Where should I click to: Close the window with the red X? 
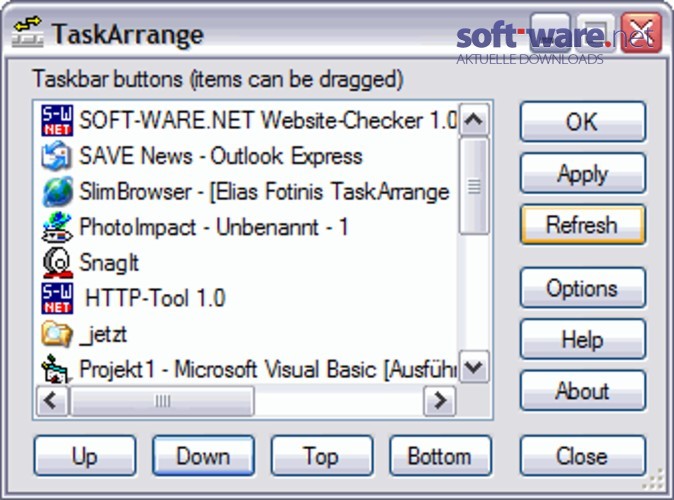coord(641,33)
